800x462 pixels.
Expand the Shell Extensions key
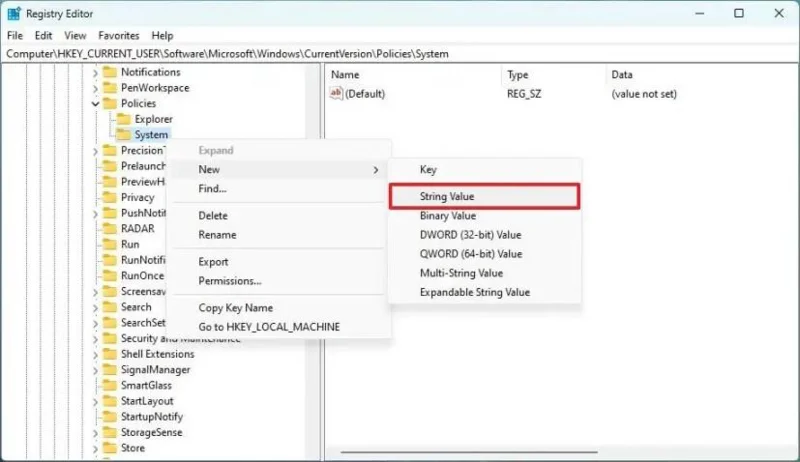(x=95, y=355)
